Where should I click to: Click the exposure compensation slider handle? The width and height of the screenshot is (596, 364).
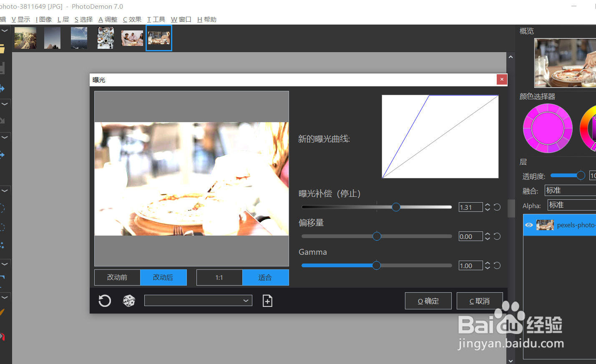(396, 207)
